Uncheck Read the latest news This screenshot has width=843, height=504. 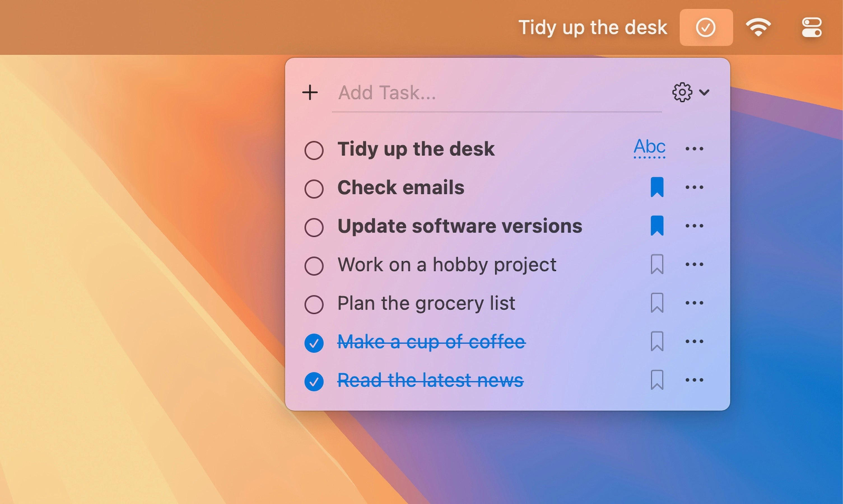click(314, 381)
